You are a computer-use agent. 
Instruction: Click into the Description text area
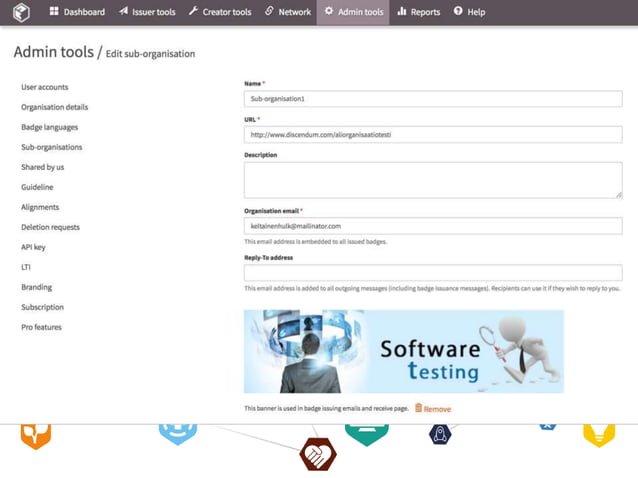(x=433, y=180)
